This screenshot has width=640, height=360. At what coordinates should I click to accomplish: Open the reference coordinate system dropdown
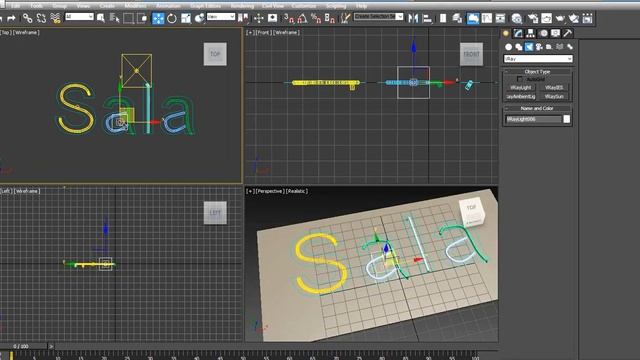(x=221, y=17)
